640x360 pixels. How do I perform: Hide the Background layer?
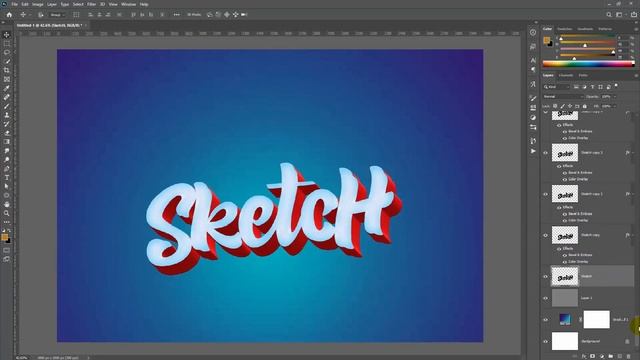coord(545,341)
